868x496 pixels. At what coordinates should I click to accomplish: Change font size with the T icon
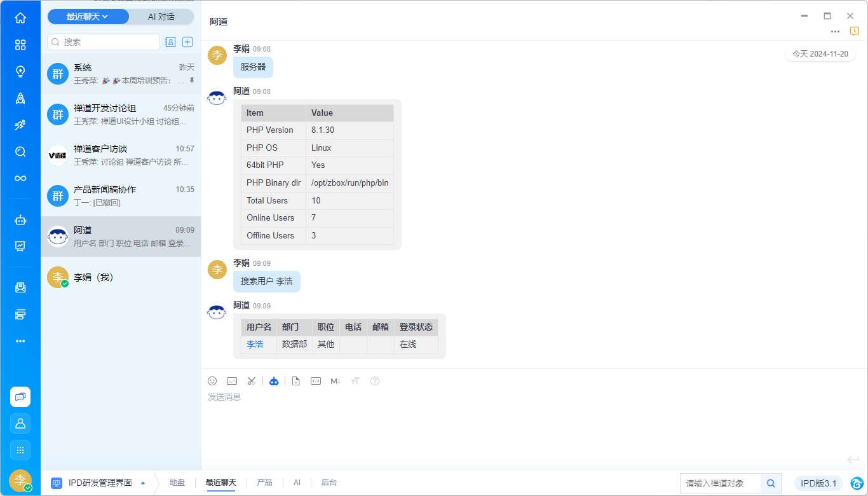coord(355,381)
